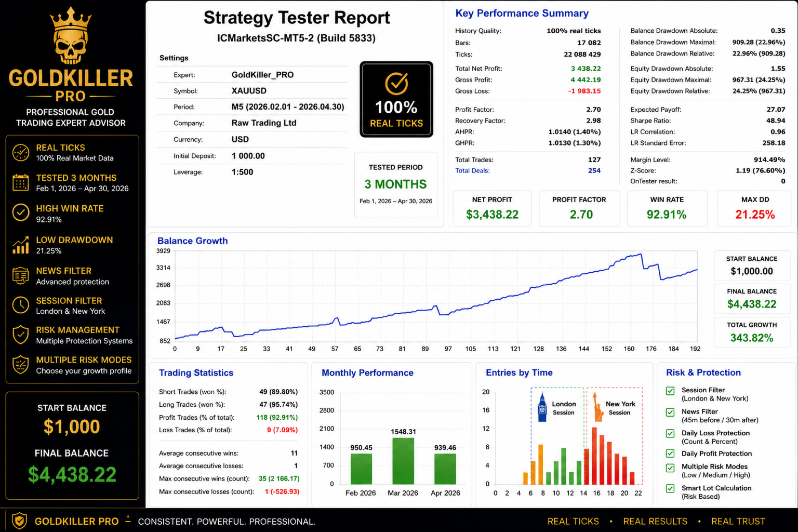This screenshot has height=532, width=798.
Task: Click the checkmark icon beside High Win Rate
Action: click(21, 212)
